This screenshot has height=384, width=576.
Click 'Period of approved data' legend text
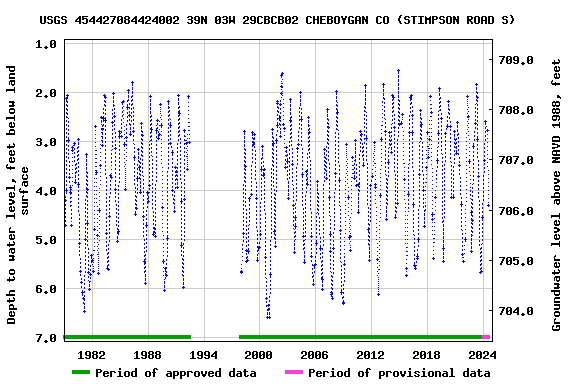(x=176, y=373)
